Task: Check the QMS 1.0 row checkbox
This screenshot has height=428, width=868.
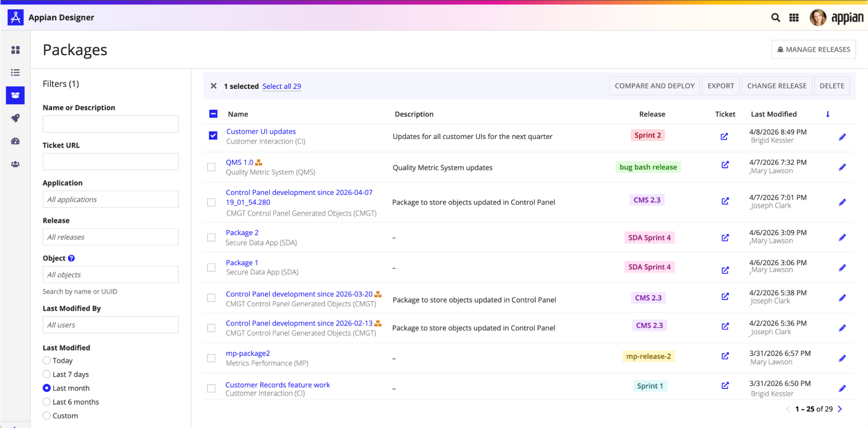Action: coord(211,167)
